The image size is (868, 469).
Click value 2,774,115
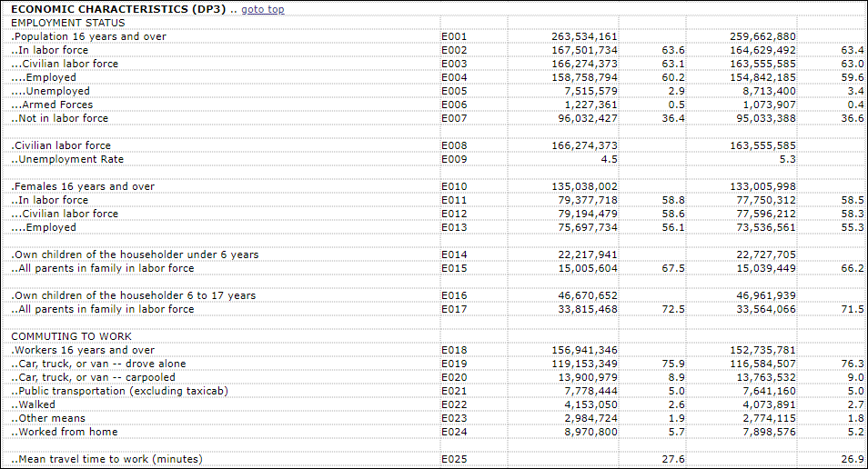pyautogui.click(x=770, y=418)
